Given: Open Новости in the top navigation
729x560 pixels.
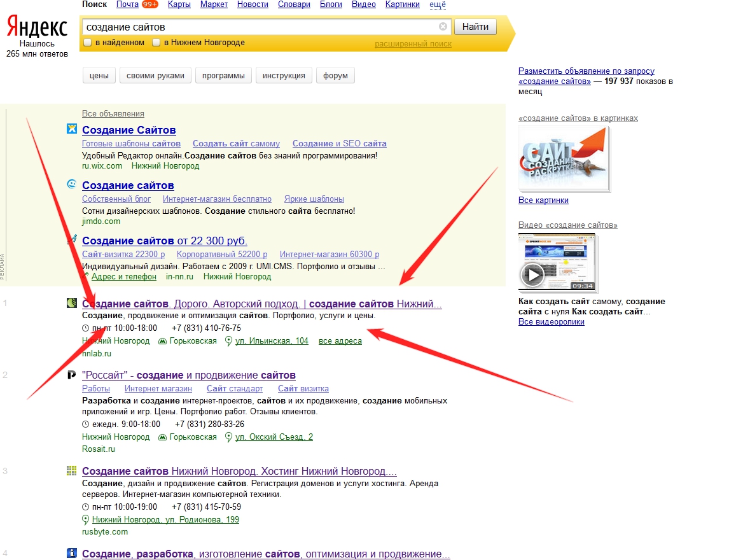Looking at the screenshot, I should pyautogui.click(x=253, y=4).
